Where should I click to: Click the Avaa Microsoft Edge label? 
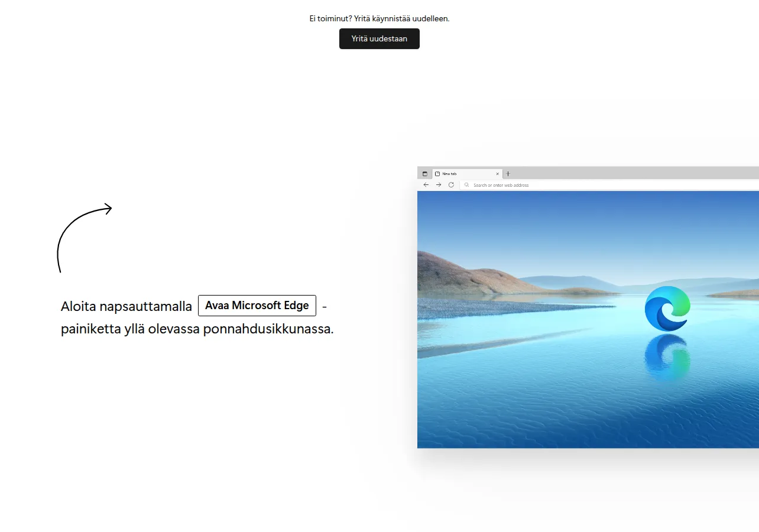(257, 306)
